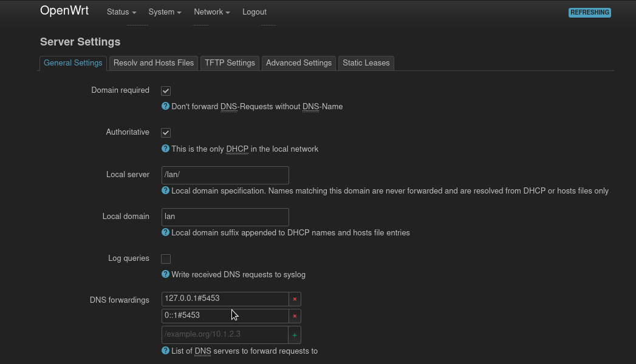
Task: Click the REFRESHING status badge
Action: click(x=590, y=13)
